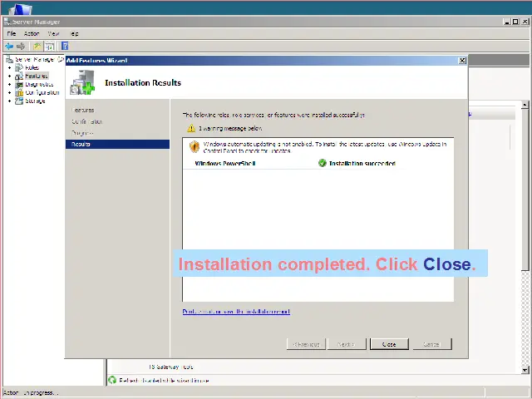The width and height of the screenshot is (532, 399).
Task: Select the Progress step in wizard sidebar
Action: click(x=82, y=133)
